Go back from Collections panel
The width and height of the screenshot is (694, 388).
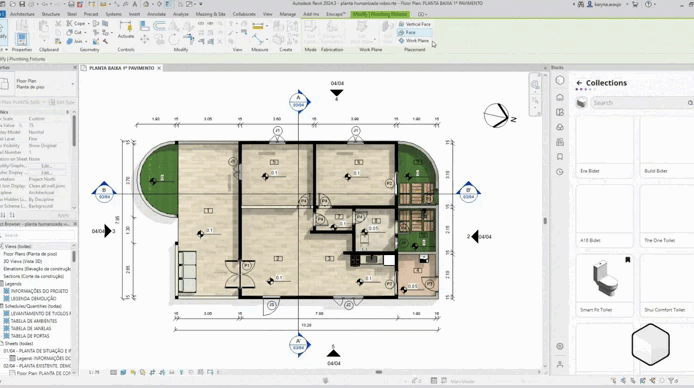579,83
